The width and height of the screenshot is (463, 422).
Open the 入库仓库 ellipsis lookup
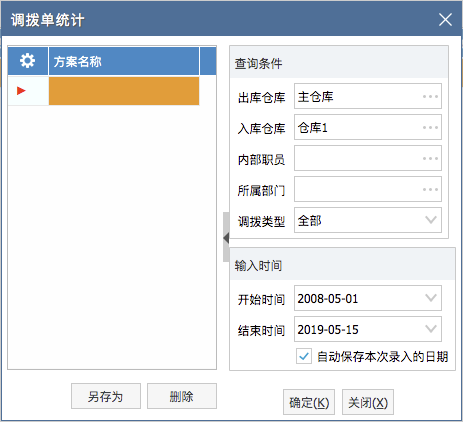[x=430, y=128]
